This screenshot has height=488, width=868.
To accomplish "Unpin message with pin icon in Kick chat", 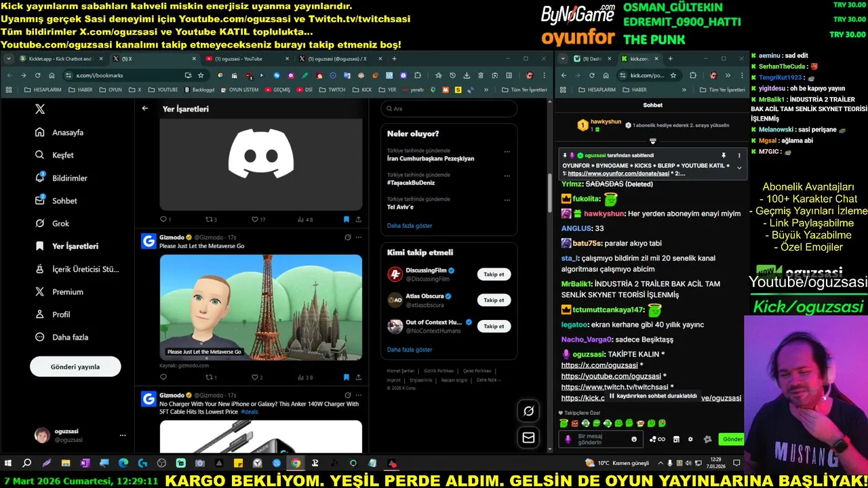I will [x=724, y=155].
